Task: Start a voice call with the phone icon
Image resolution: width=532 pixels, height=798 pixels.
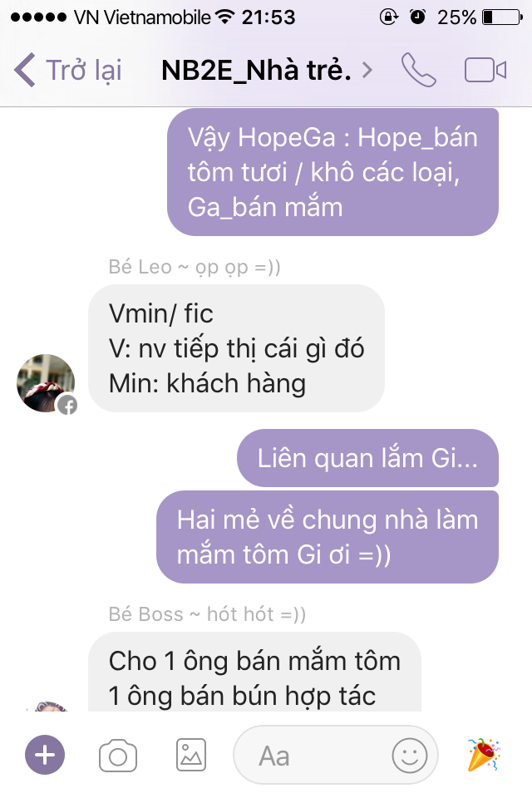Action: pos(418,70)
